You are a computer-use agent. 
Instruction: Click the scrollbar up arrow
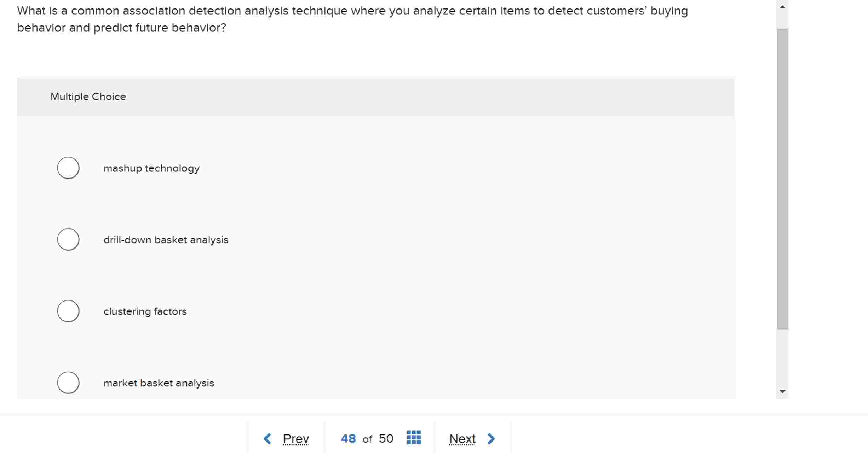pos(782,6)
